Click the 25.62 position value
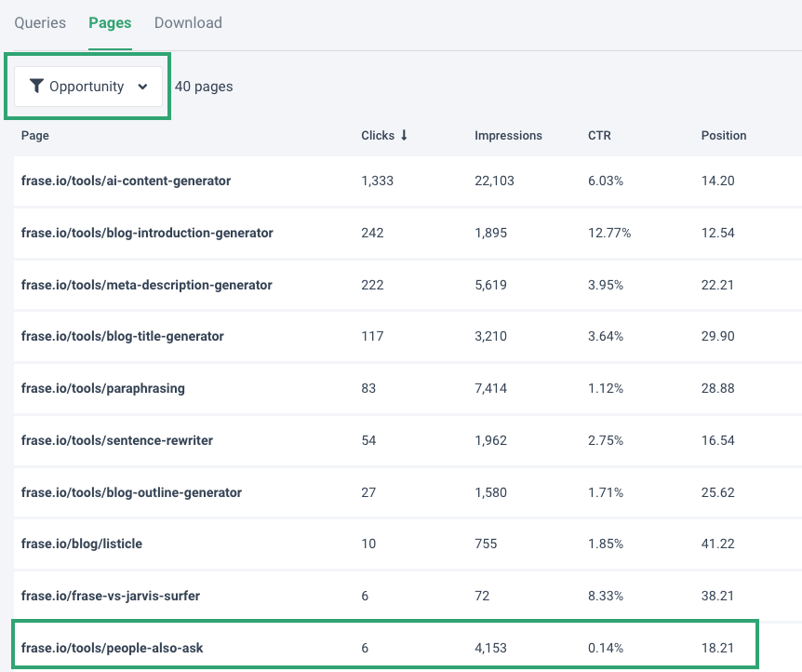Screen dimensions: 802x672 pos(717,493)
